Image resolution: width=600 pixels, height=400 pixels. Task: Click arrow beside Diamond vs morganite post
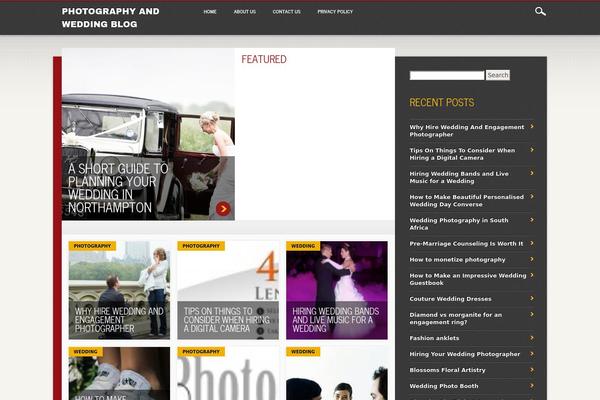[532, 314]
